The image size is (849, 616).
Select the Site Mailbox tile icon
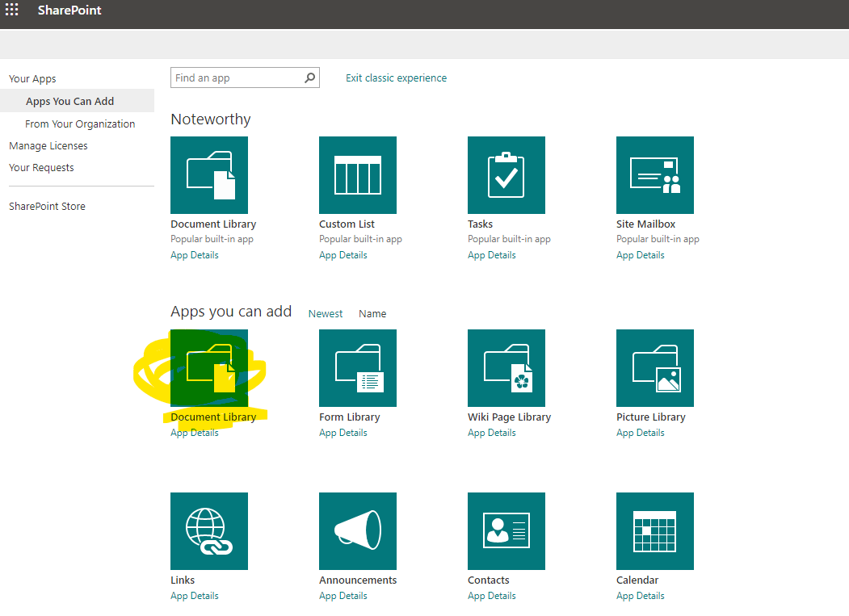pos(654,175)
